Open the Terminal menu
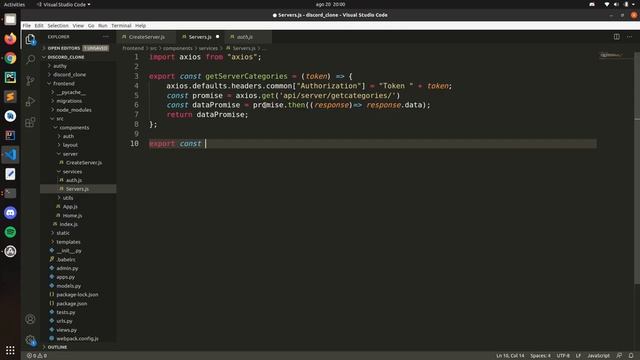Screen dimensions: 640x360 point(121,25)
